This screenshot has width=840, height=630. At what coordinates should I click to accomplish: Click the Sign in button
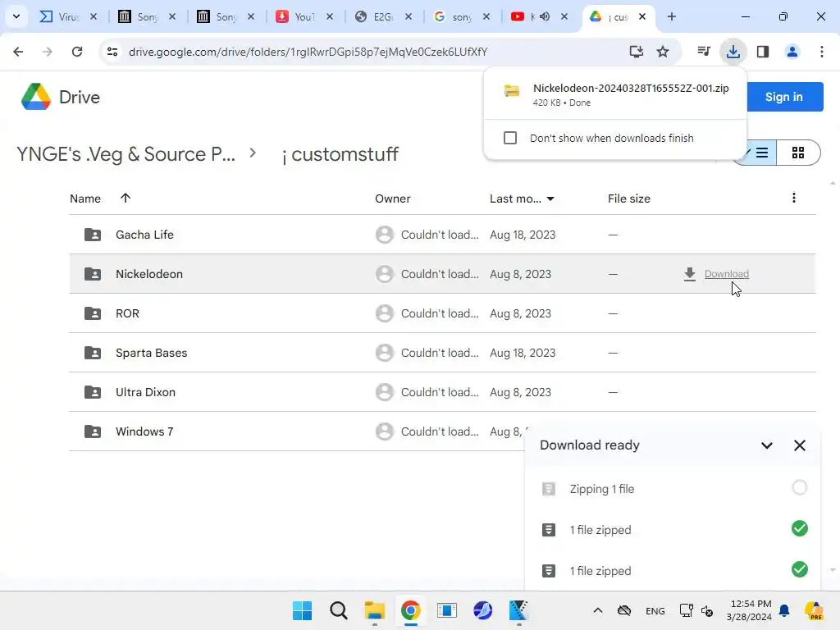tap(783, 97)
